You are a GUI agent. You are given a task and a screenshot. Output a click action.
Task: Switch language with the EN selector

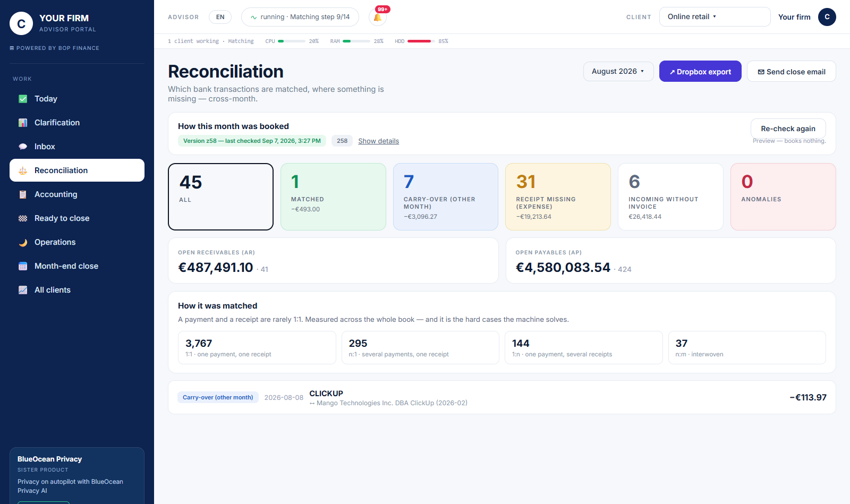(220, 17)
